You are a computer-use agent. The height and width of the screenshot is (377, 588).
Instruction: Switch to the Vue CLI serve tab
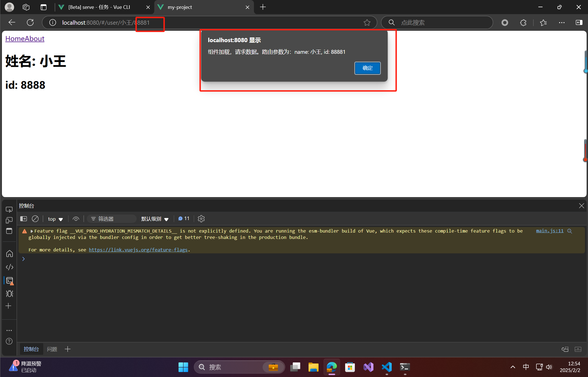(x=99, y=7)
